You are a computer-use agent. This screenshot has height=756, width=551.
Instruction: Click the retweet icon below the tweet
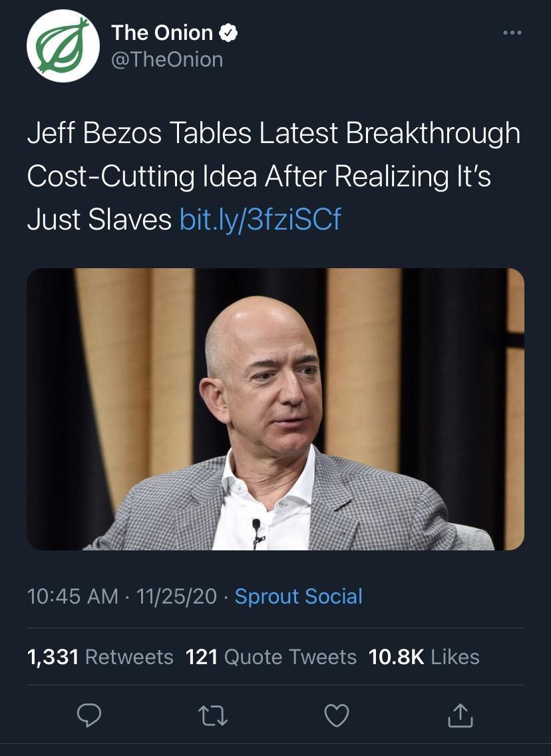tap(213, 715)
